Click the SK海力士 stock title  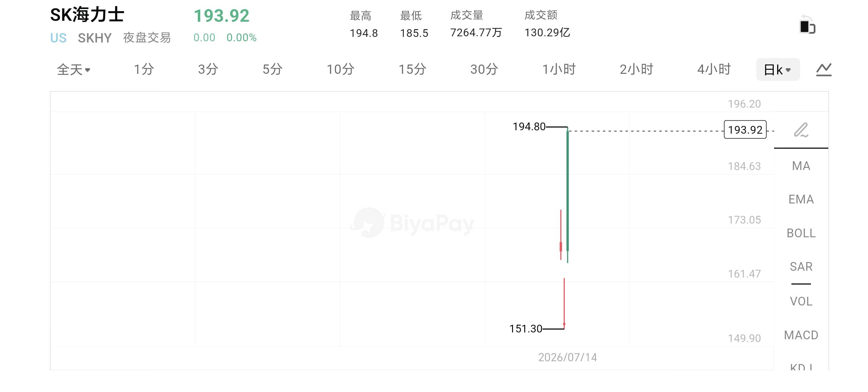pos(87,15)
